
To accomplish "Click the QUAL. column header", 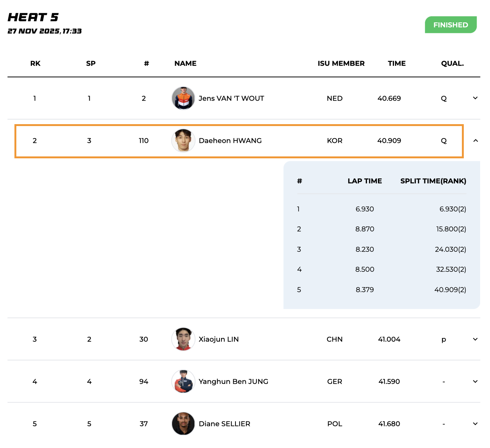I will [452, 63].
